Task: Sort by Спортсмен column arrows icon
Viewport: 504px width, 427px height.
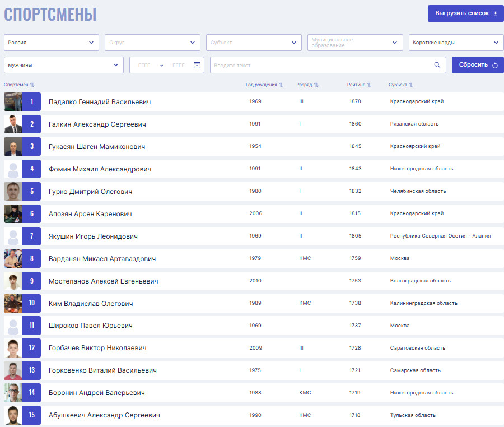Action: (x=32, y=85)
